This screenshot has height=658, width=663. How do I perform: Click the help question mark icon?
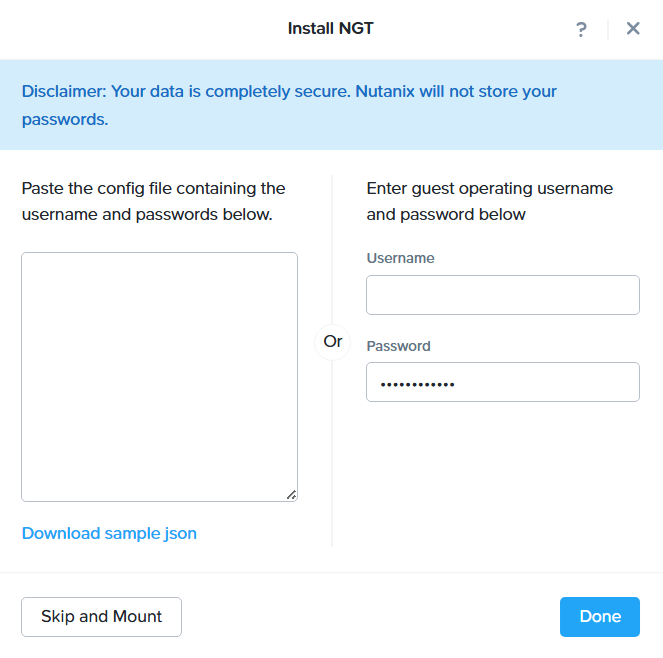[x=581, y=29]
